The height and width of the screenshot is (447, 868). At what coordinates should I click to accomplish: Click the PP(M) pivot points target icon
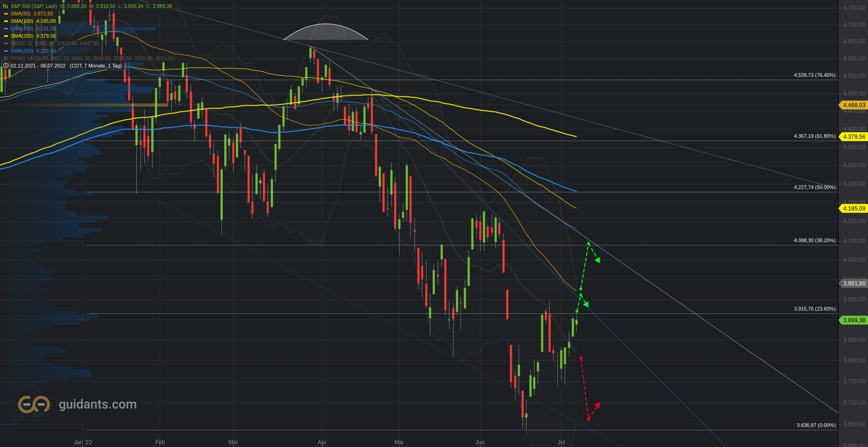(6, 58)
